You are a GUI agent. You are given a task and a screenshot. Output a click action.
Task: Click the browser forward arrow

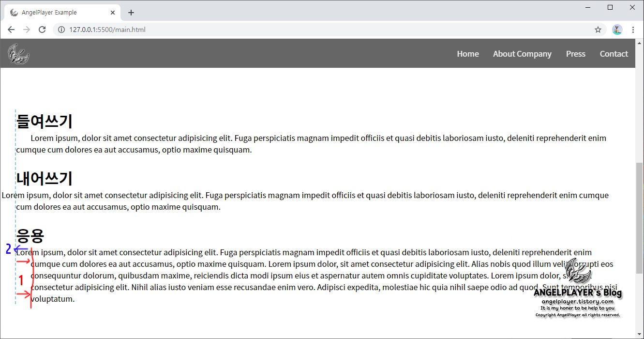pyautogui.click(x=27, y=30)
